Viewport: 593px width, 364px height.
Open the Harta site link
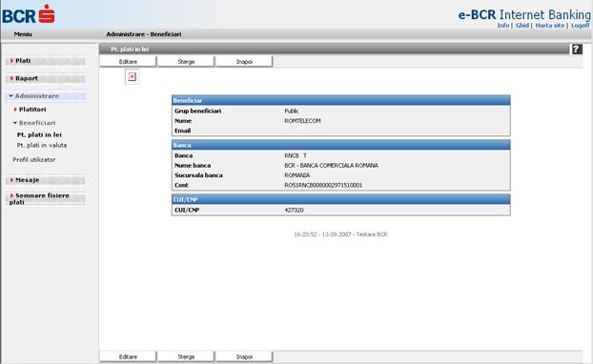pyautogui.click(x=550, y=26)
